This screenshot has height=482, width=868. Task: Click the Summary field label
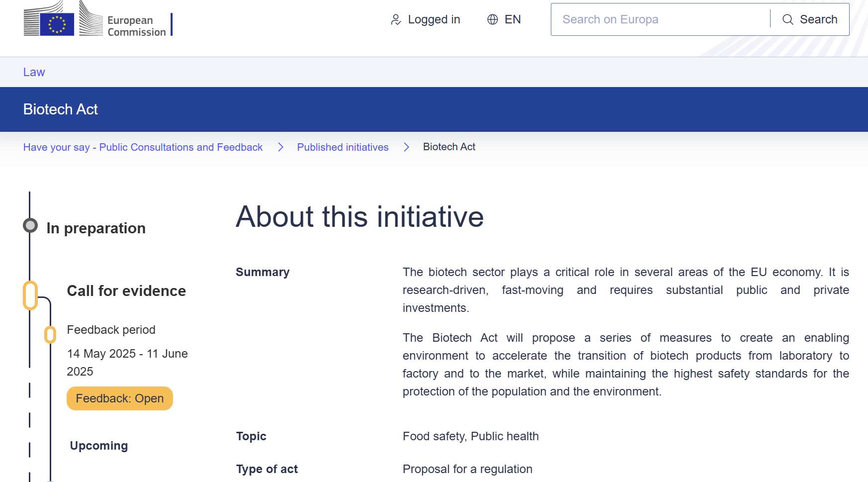[x=262, y=272]
